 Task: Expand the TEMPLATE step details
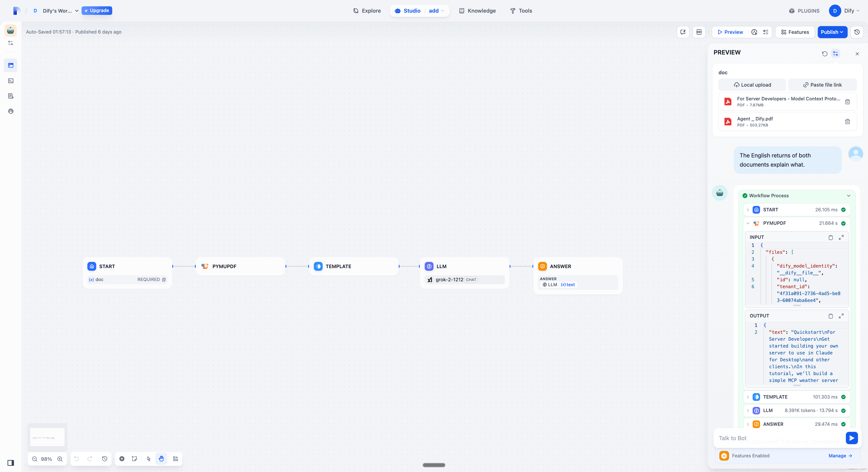[748, 397]
